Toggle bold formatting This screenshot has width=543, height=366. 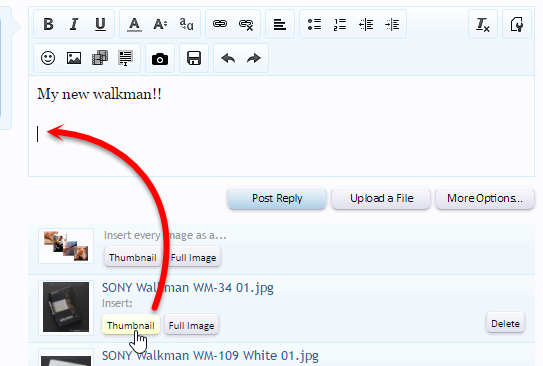point(48,24)
